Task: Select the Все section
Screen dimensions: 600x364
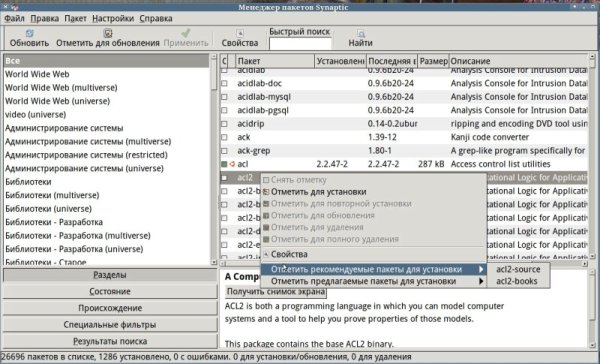Action: [x=106, y=61]
